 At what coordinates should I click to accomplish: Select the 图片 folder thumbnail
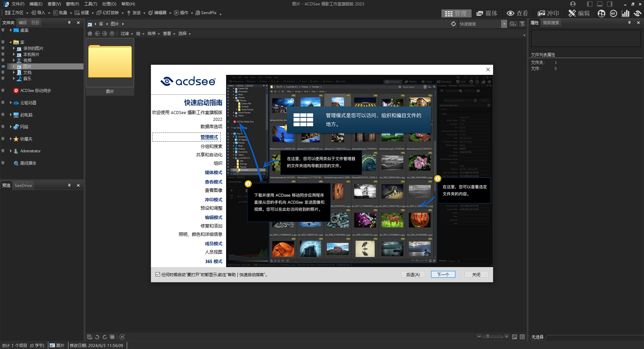[110, 67]
